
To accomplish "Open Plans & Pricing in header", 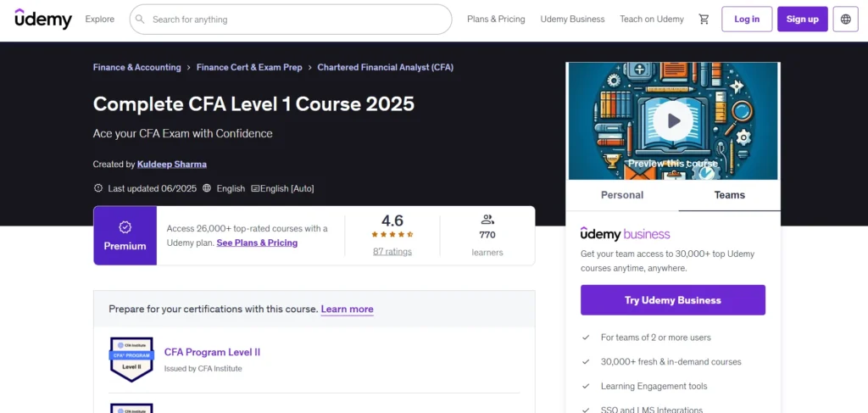I will 496,20.
